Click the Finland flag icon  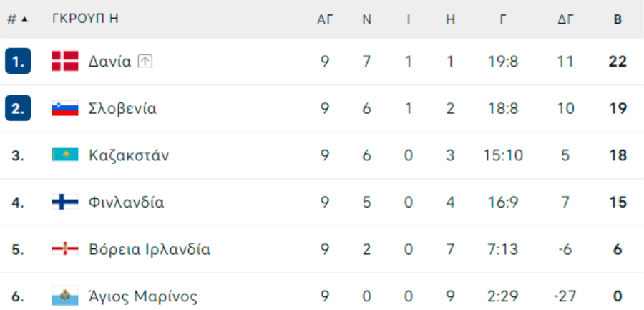click(65, 203)
